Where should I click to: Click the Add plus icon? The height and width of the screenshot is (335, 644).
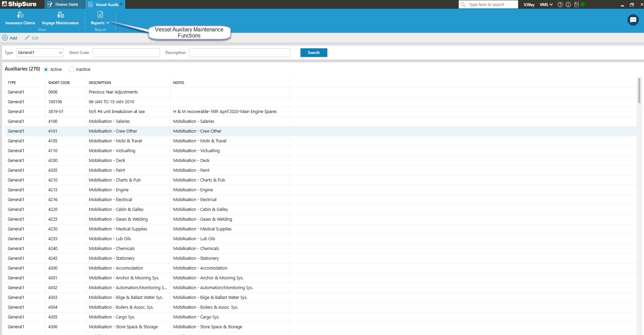point(5,38)
